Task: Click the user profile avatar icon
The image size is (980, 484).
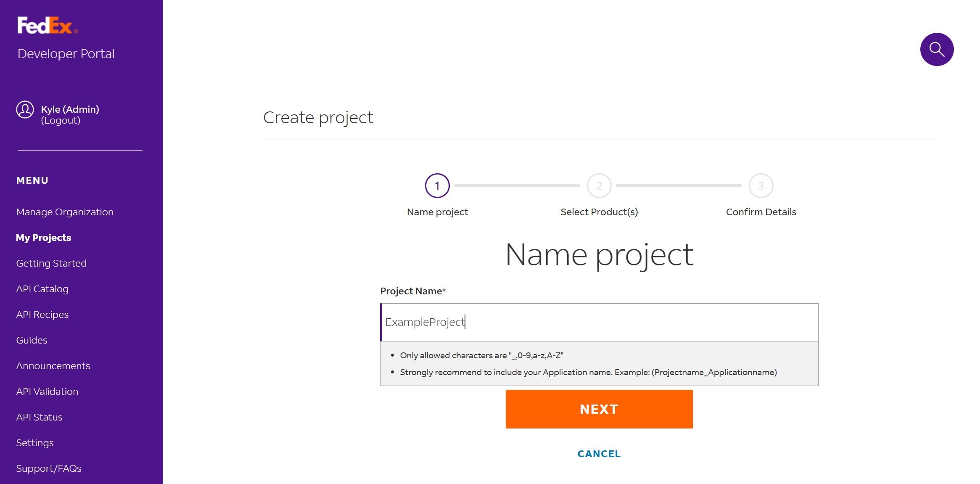Action: coord(25,110)
